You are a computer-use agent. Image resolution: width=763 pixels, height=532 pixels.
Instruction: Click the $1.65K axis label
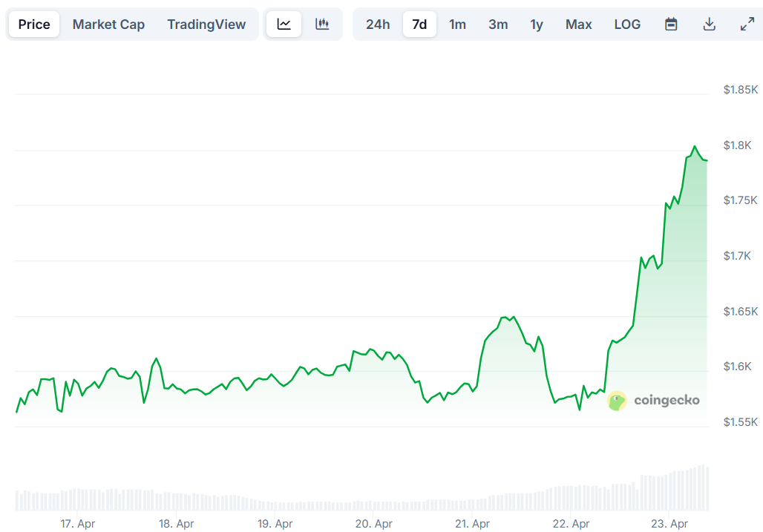[x=739, y=311]
